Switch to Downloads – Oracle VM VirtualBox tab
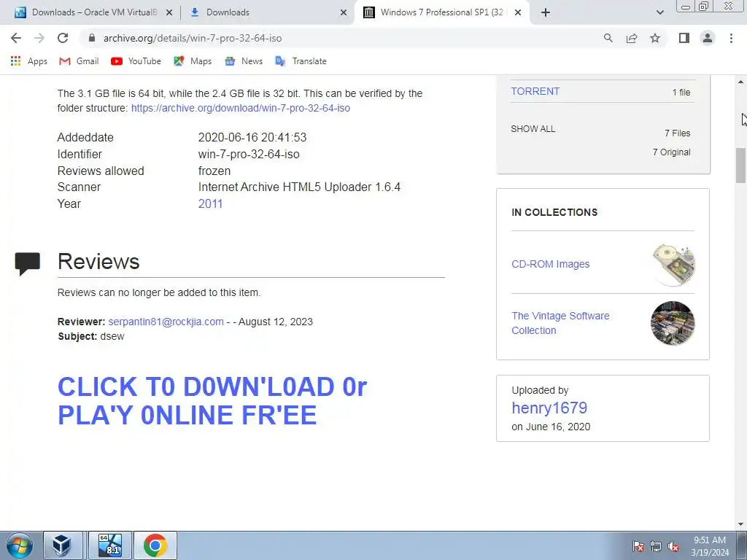 94,12
